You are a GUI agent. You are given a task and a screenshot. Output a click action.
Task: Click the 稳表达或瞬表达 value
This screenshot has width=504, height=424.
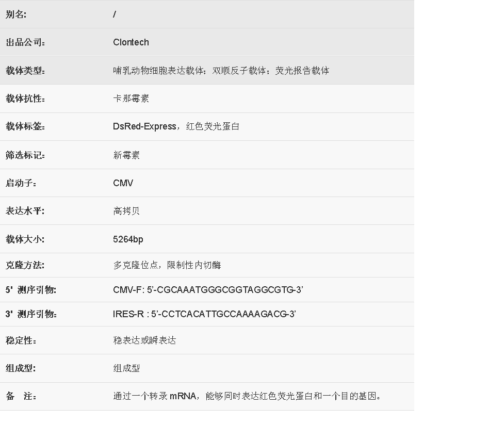point(144,340)
